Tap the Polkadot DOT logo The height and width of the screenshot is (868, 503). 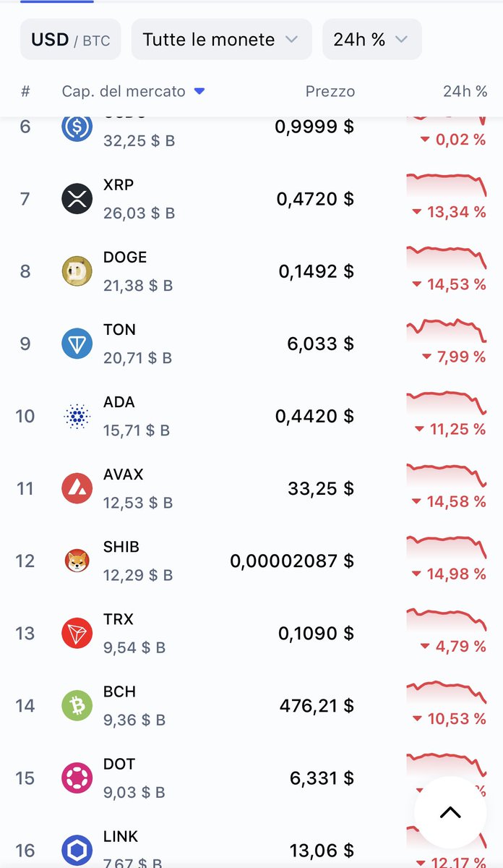click(x=77, y=778)
